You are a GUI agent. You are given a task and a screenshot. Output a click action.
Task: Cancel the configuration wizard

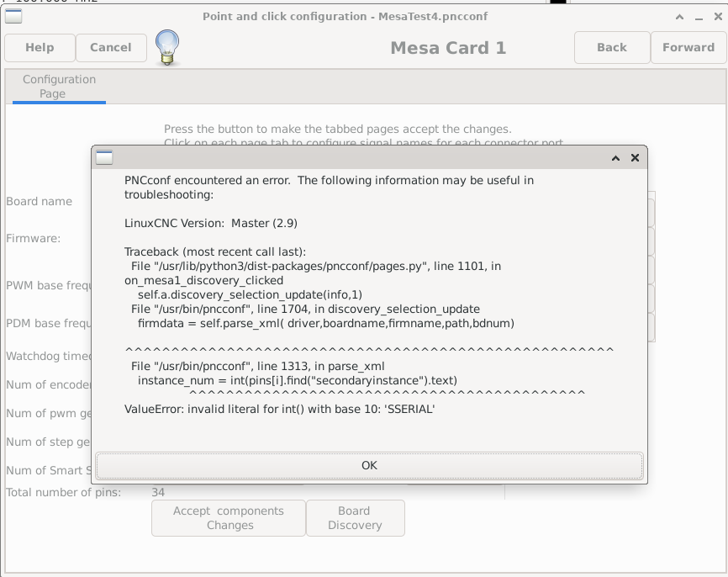[x=110, y=47]
